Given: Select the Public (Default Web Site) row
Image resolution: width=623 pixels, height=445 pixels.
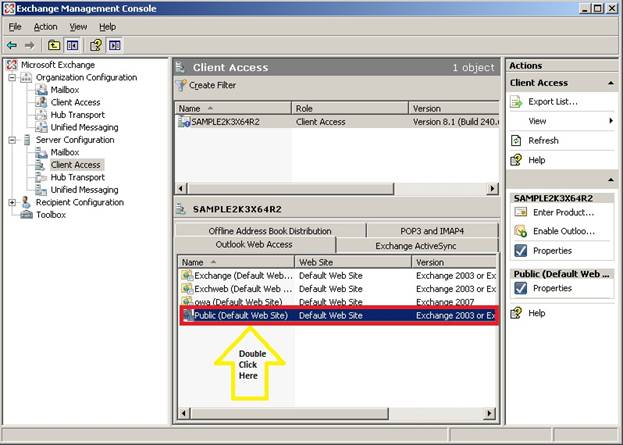Looking at the screenshot, I should [339, 315].
